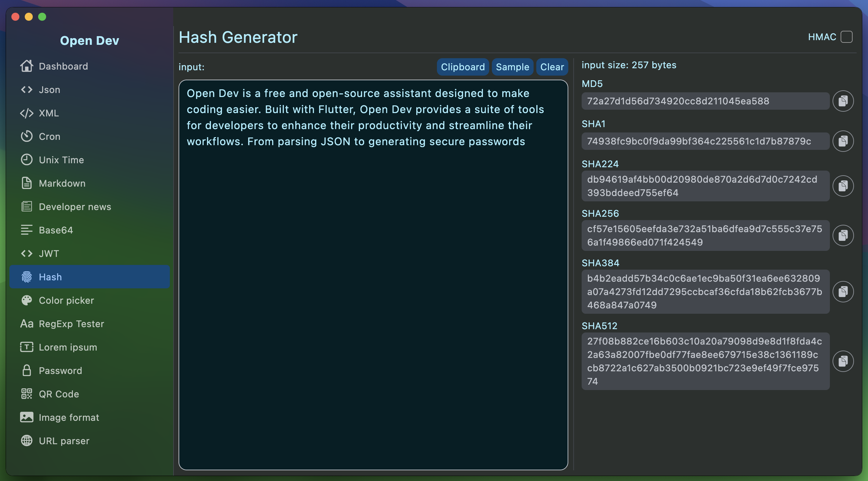Viewport: 868px width, 481px height.
Task: Click the Image format picture icon
Action: coord(27,417)
